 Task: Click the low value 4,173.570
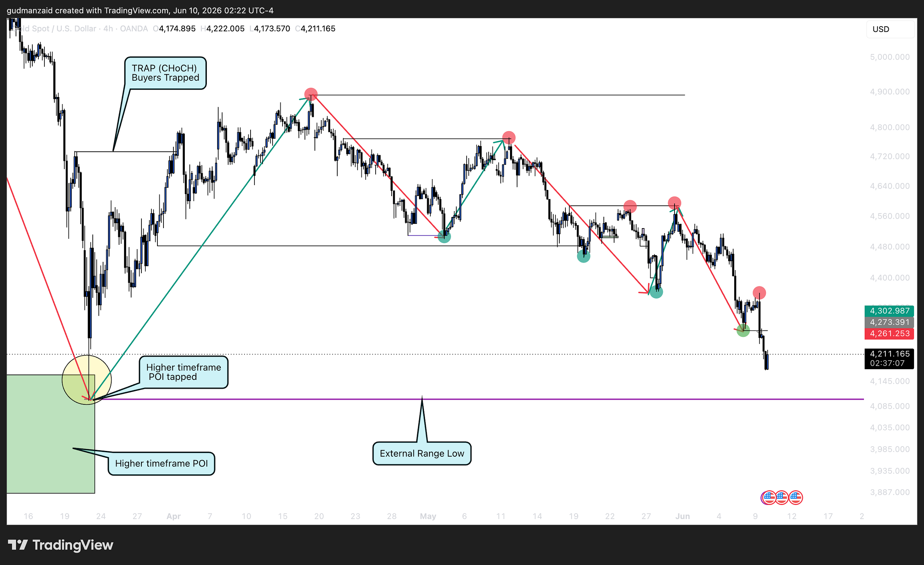point(272,28)
